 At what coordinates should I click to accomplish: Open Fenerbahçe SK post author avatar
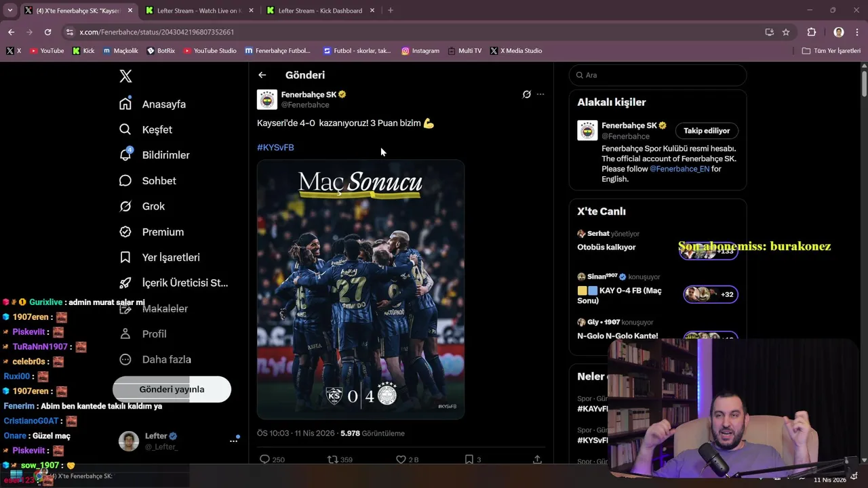(x=267, y=100)
